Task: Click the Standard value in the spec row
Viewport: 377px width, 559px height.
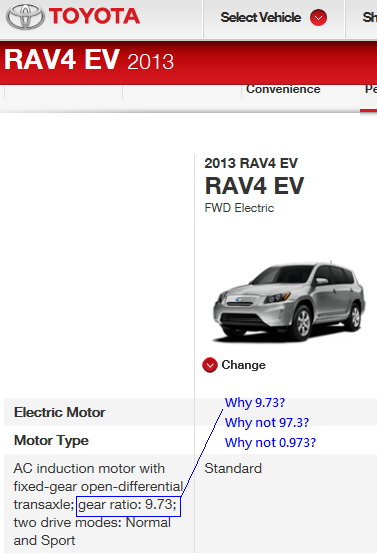Action: coord(233,468)
